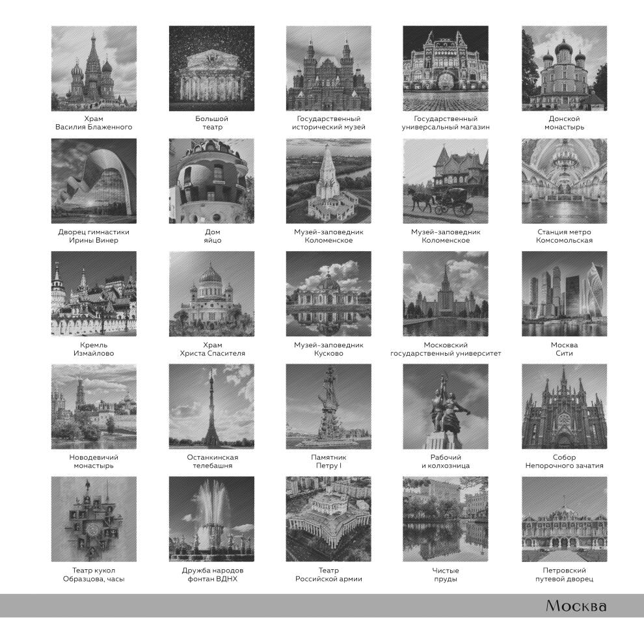
Task: Open the Большой театр thumbnail image
Action: click(211, 68)
